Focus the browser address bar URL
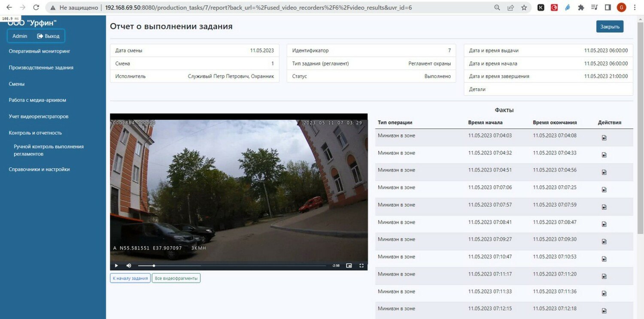Image resolution: width=644 pixels, height=319 pixels. 258,7
